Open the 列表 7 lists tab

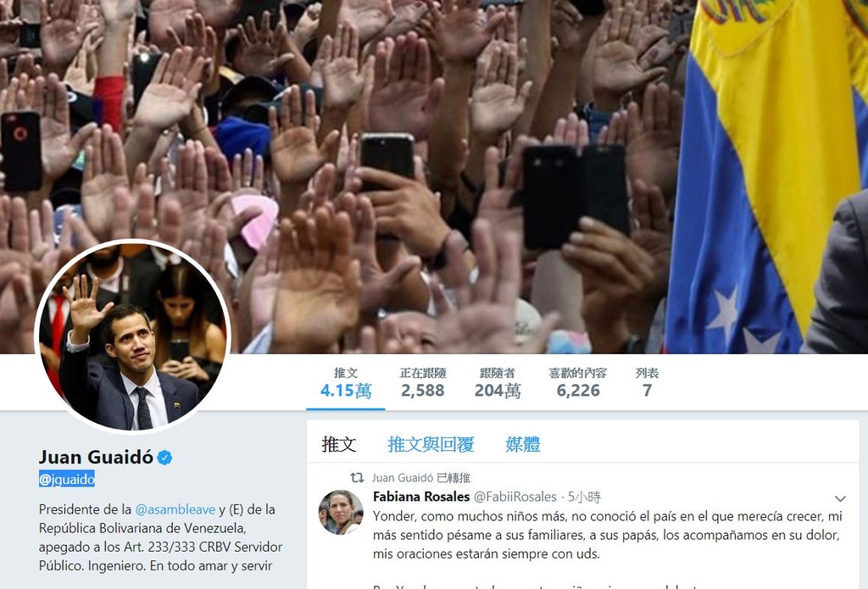pos(647,382)
